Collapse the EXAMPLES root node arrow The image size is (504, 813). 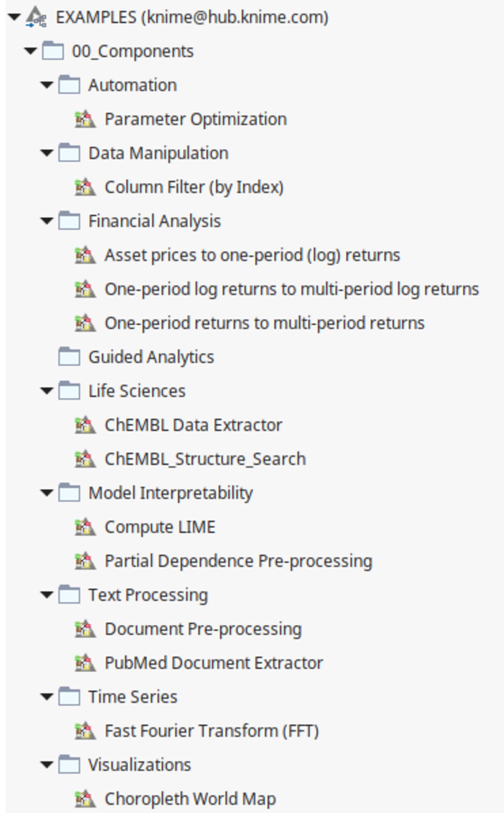click(x=14, y=17)
